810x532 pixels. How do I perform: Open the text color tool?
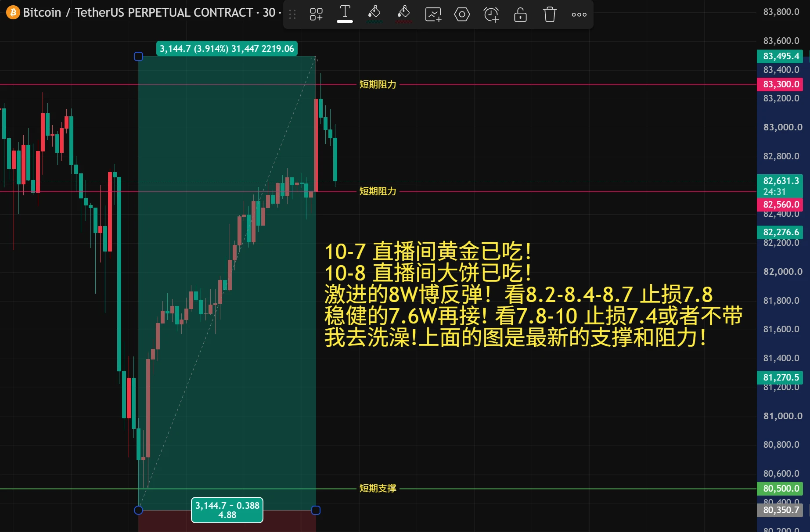(345, 14)
